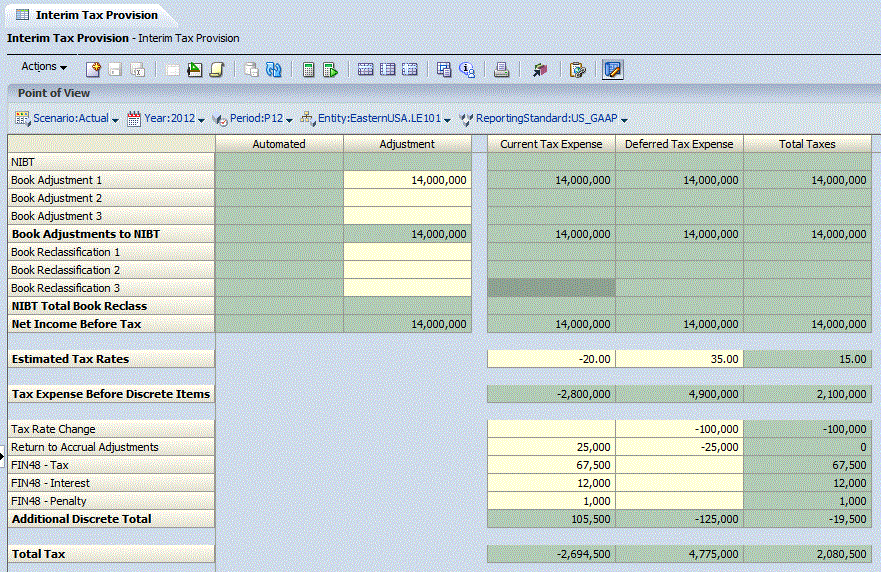Click the first grid layout icon

point(365,70)
